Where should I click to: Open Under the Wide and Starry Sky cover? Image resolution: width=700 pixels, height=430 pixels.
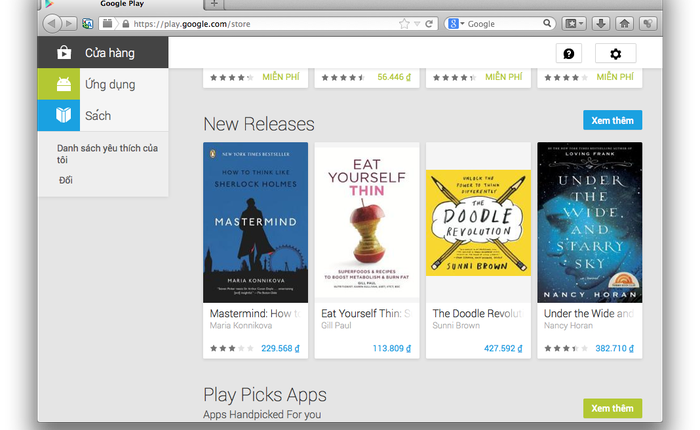click(590, 222)
